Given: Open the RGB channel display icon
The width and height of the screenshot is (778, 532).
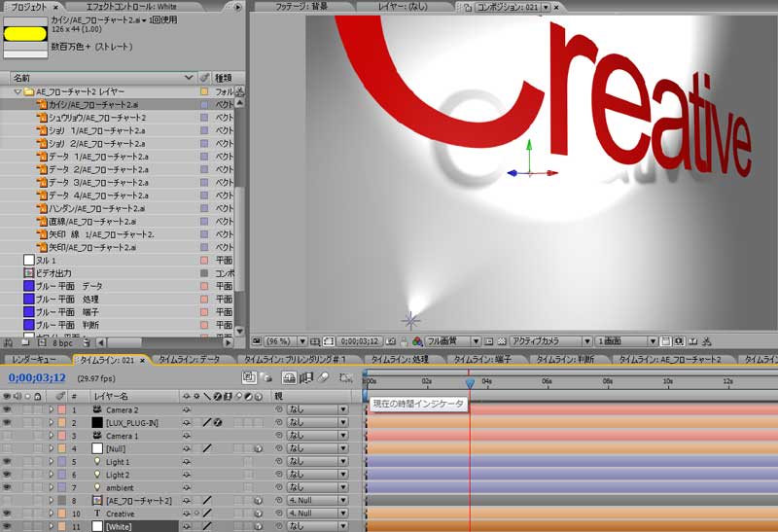Looking at the screenshot, I should [417, 341].
